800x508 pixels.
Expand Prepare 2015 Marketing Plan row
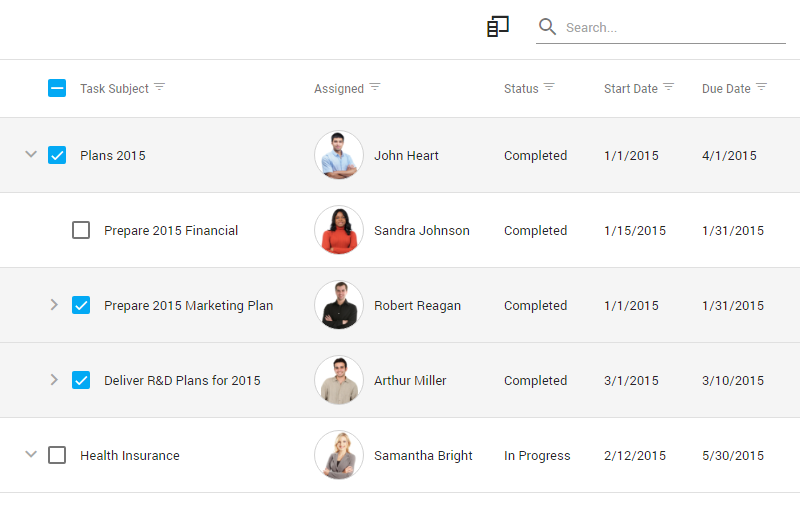click(x=54, y=305)
